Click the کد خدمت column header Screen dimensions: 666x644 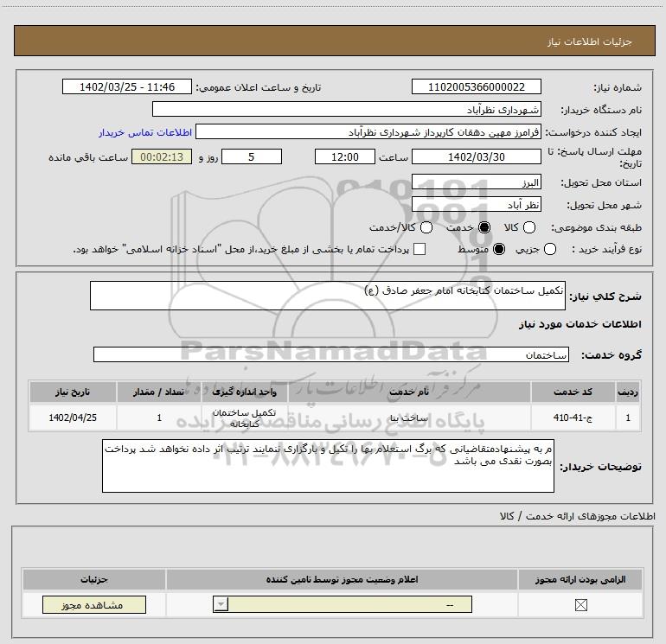pyautogui.click(x=573, y=392)
